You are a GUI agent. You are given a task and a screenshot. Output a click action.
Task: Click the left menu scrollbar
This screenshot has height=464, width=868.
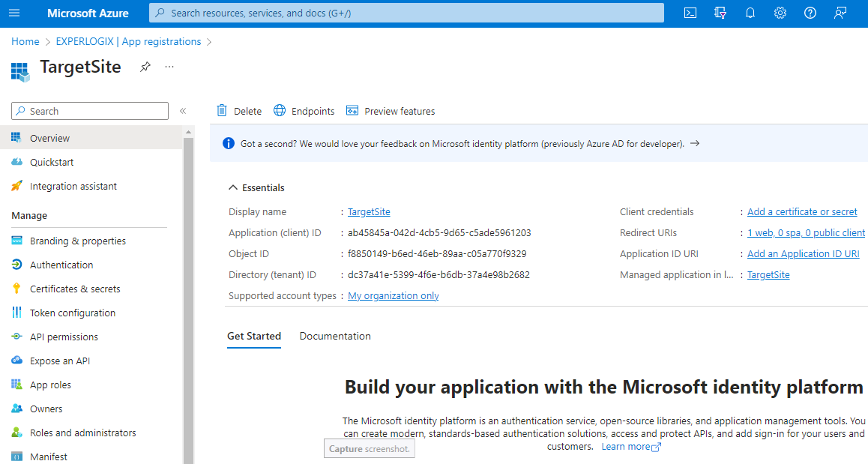click(188, 299)
